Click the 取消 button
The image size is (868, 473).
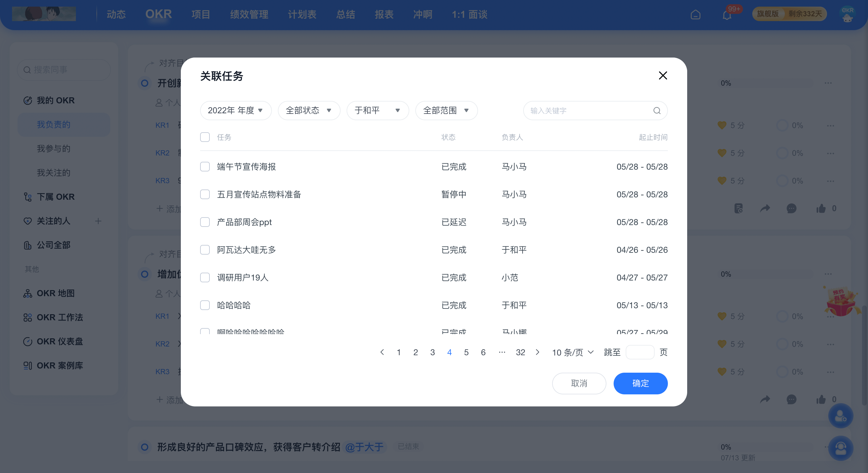point(579,384)
